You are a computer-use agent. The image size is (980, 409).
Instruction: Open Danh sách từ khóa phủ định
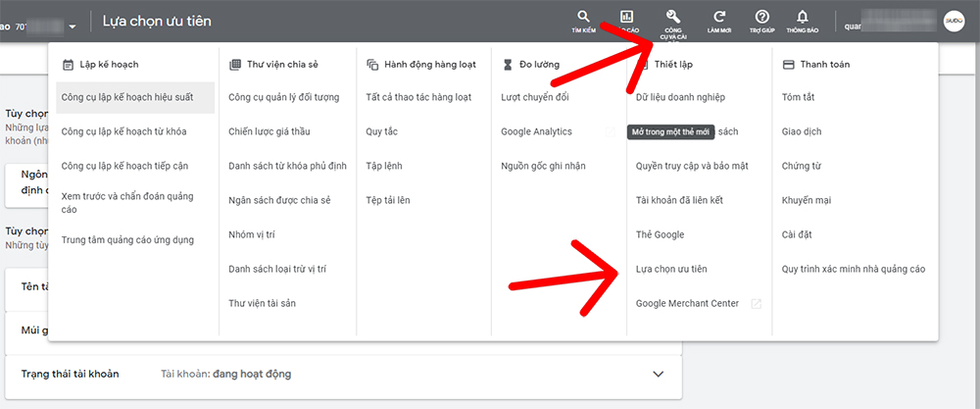tap(287, 166)
